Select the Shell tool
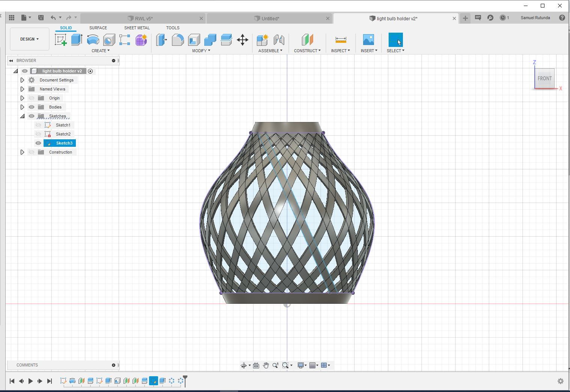The width and height of the screenshot is (570, 392). pos(194,40)
